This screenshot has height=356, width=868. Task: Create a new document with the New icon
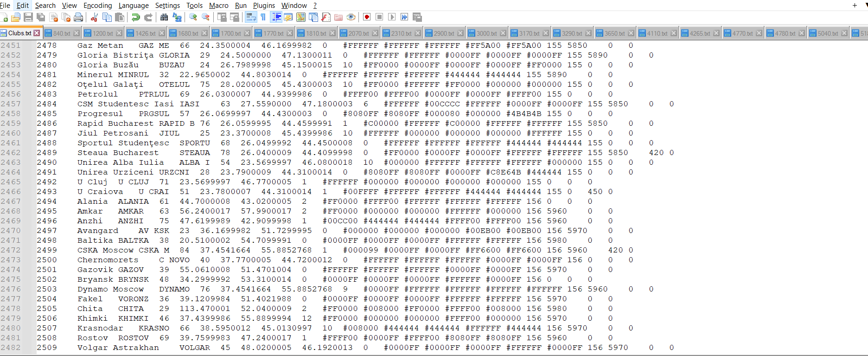[x=5, y=18]
